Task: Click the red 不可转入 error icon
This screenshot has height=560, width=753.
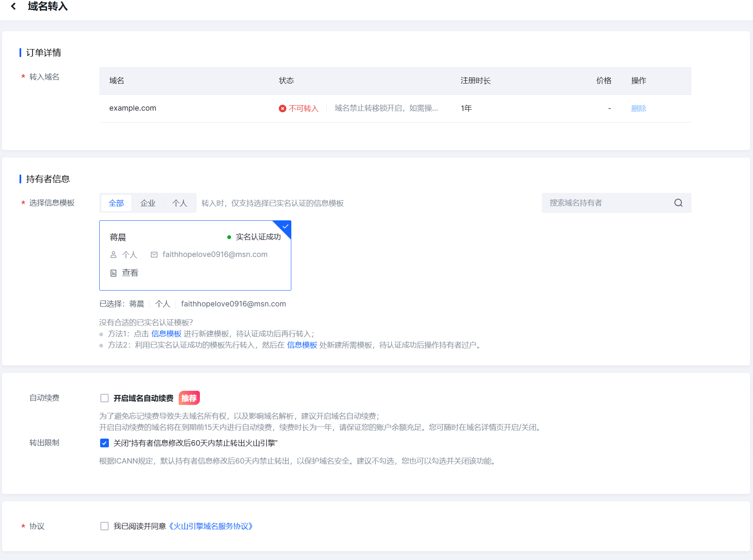Action: click(x=283, y=109)
